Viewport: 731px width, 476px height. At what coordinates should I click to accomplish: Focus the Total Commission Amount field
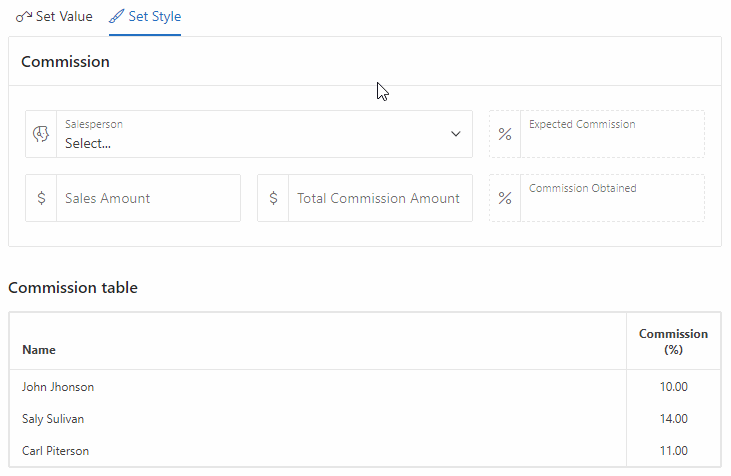pos(380,198)
